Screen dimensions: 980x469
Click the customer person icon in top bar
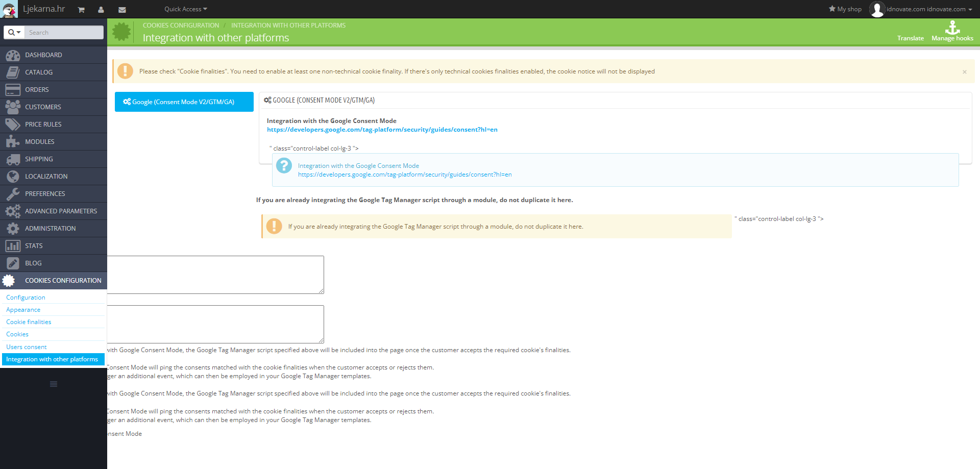click(x=101, y=10)
